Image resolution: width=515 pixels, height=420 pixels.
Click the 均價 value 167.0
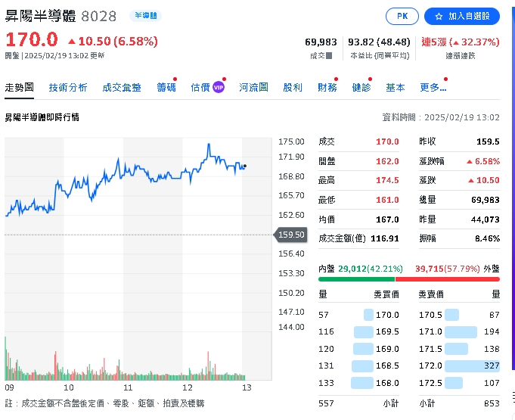click(x=387, y=219)
